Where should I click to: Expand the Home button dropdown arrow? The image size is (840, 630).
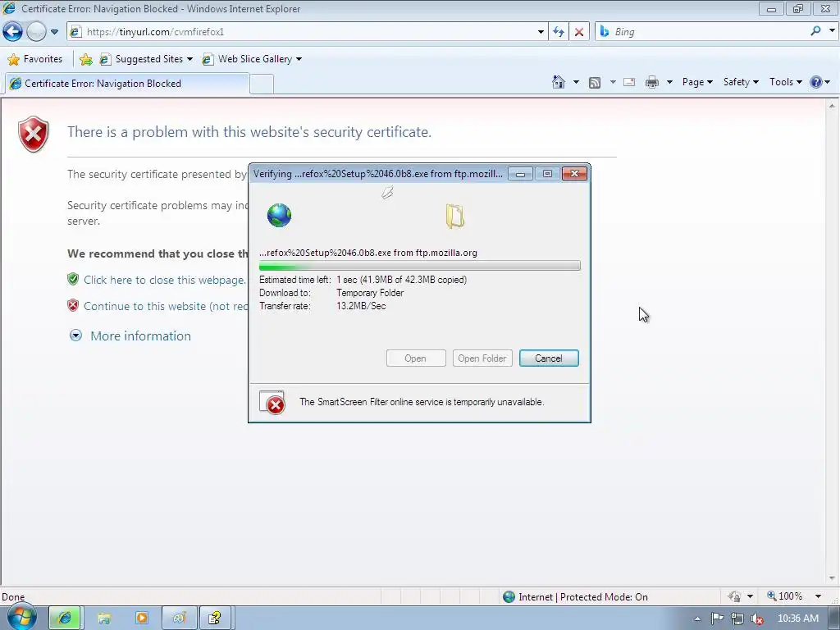576,82
